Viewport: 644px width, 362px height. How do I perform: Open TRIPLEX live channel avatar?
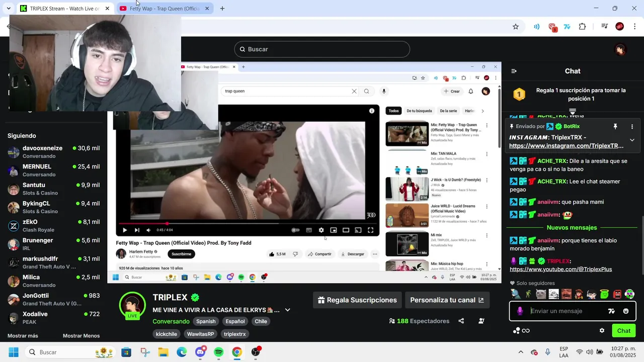pyautogui.click(x=132, y=305)
